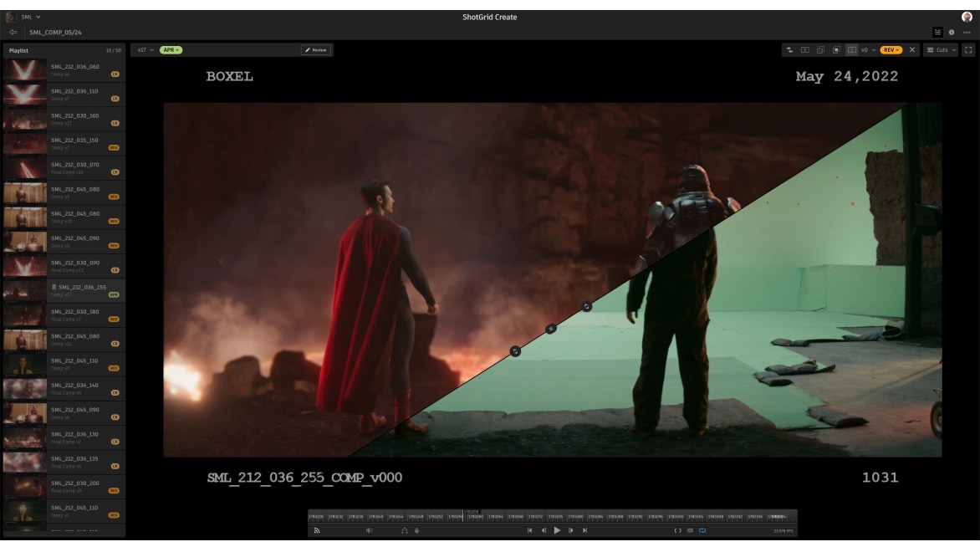The height and width of the screenshot is (552, 980).
Task: Go back using the arrow icon
Action: (13, 33)
